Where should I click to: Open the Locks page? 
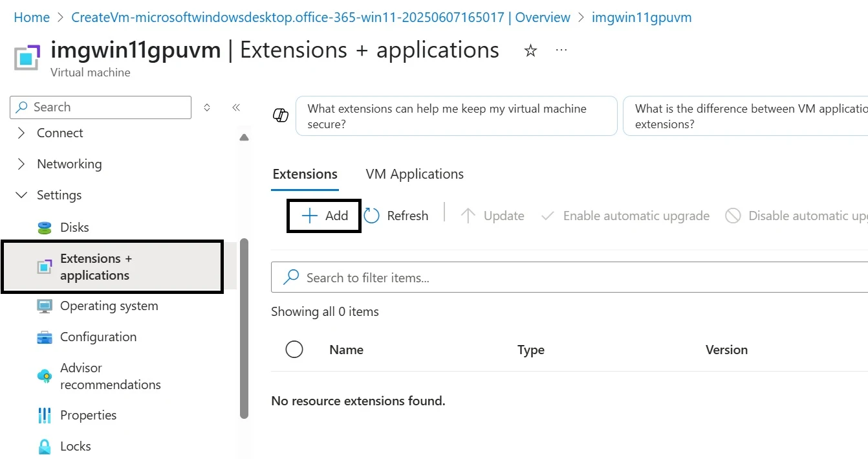pyautogui.click(x=75, y=447)
